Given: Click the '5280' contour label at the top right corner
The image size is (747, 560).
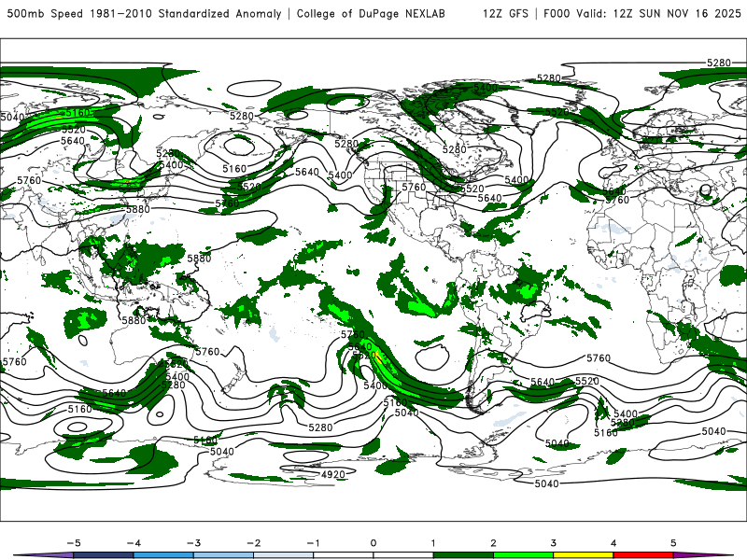Looking at the screenshot, I should (718, 63).
